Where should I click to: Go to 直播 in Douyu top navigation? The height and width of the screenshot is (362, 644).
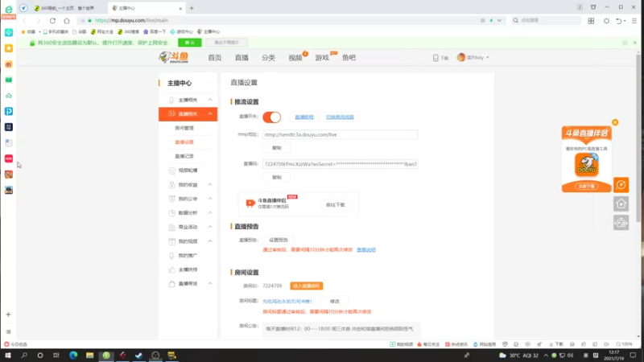coord(242,58)
